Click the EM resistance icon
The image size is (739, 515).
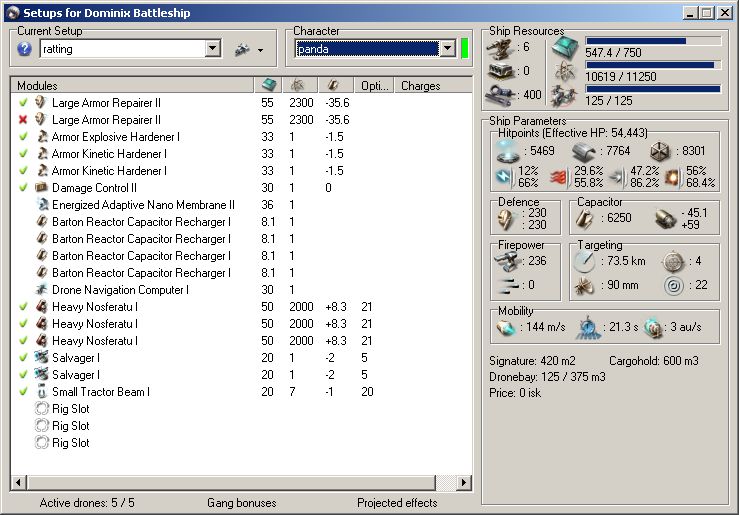tap(504, 177)
